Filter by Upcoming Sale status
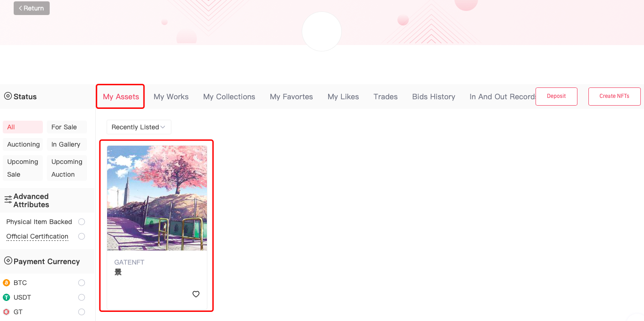Image resolution: width=644 pixels, height=321 pixels. click(23, 168)
